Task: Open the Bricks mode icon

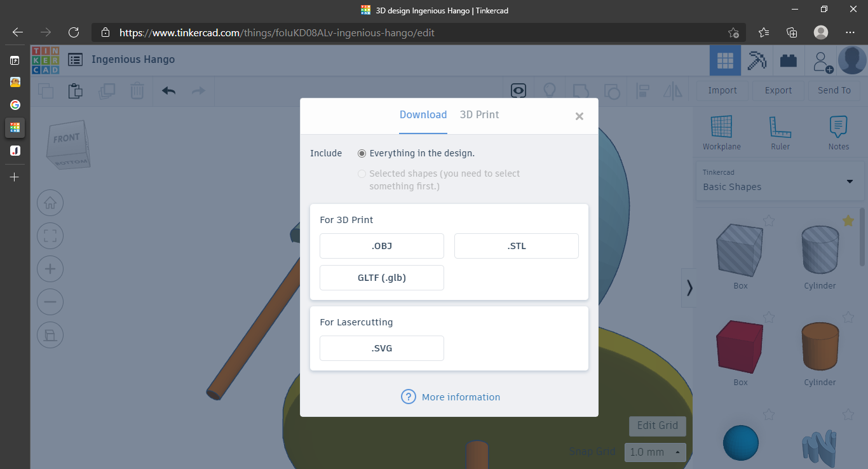Action: [x=789, y=60]
